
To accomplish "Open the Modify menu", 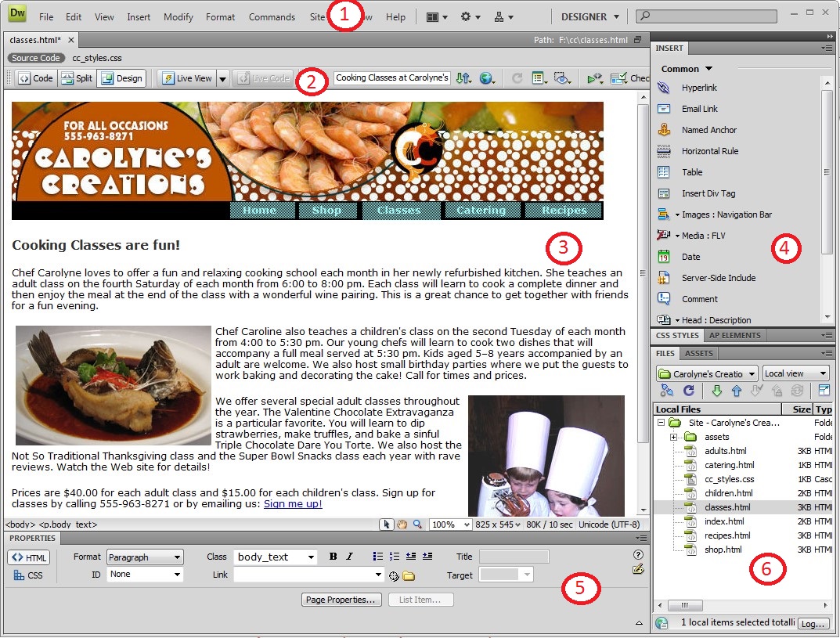I will (178, 17).
